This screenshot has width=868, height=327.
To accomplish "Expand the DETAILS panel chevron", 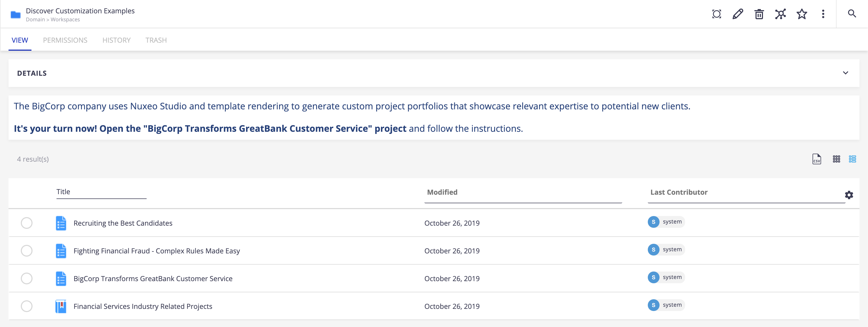I will pyautogui.click(x=845, y=73).
